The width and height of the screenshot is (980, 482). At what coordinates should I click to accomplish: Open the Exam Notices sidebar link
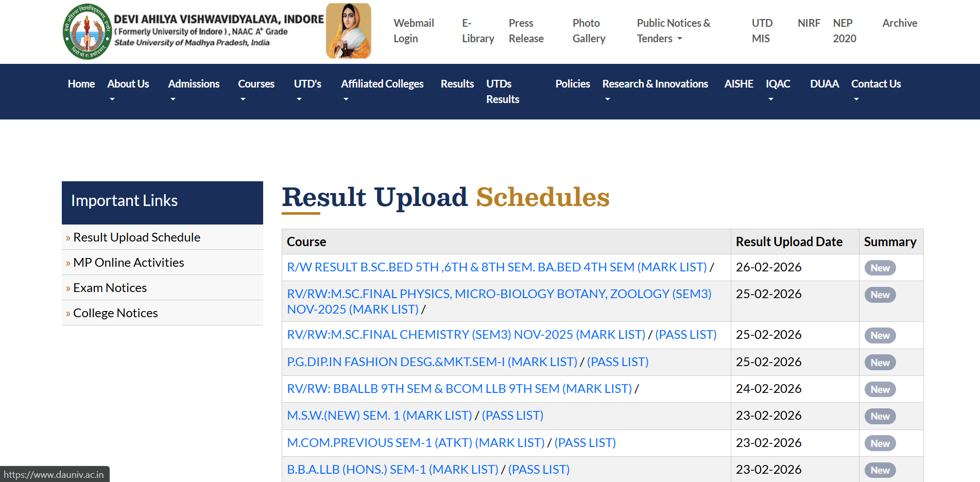pyautogui.click(x=110, y=287)
